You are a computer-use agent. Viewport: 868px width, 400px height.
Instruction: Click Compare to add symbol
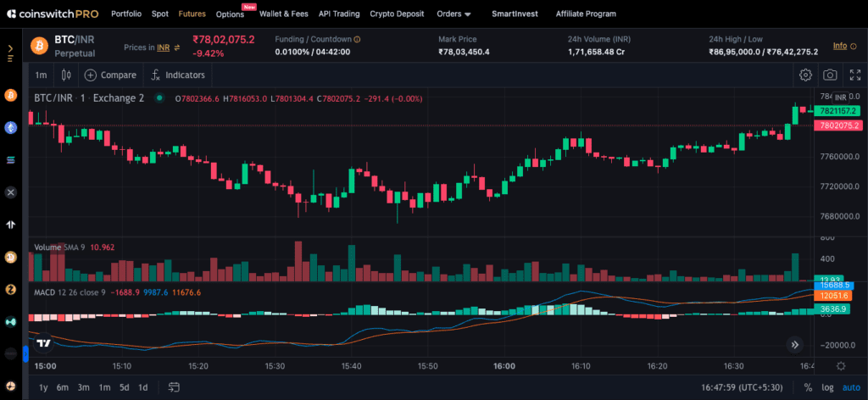pos(110,75)
